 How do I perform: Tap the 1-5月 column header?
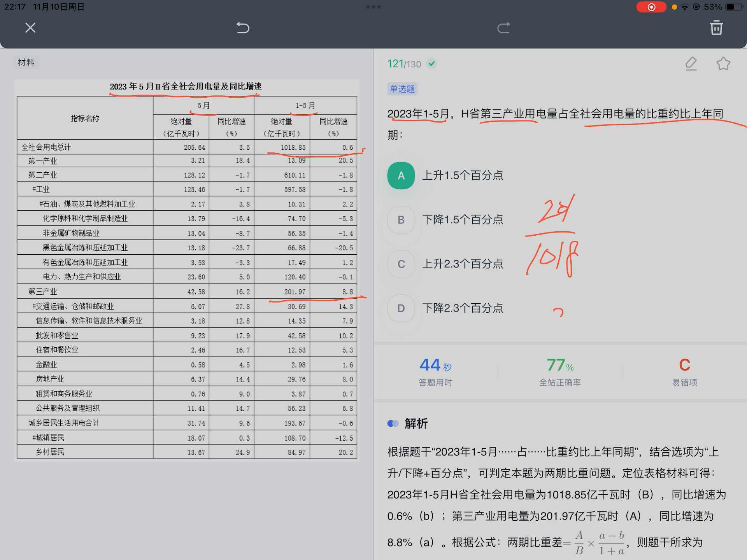(x=305, y=105)
